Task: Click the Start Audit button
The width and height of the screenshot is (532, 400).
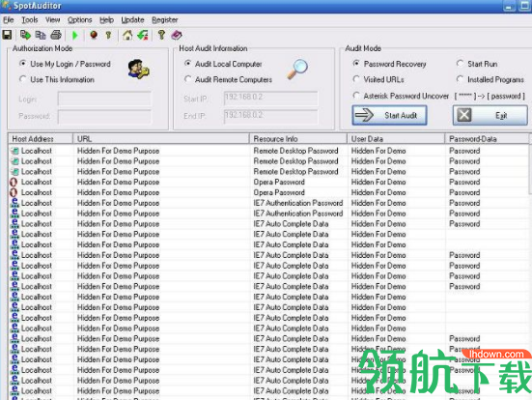Action: 389,115
